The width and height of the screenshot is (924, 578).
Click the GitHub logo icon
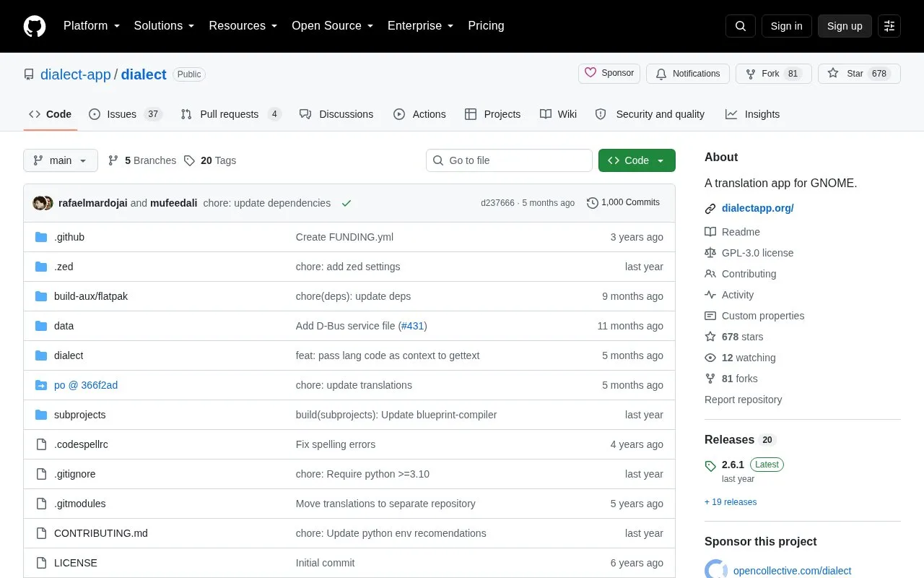pos(35,26)
